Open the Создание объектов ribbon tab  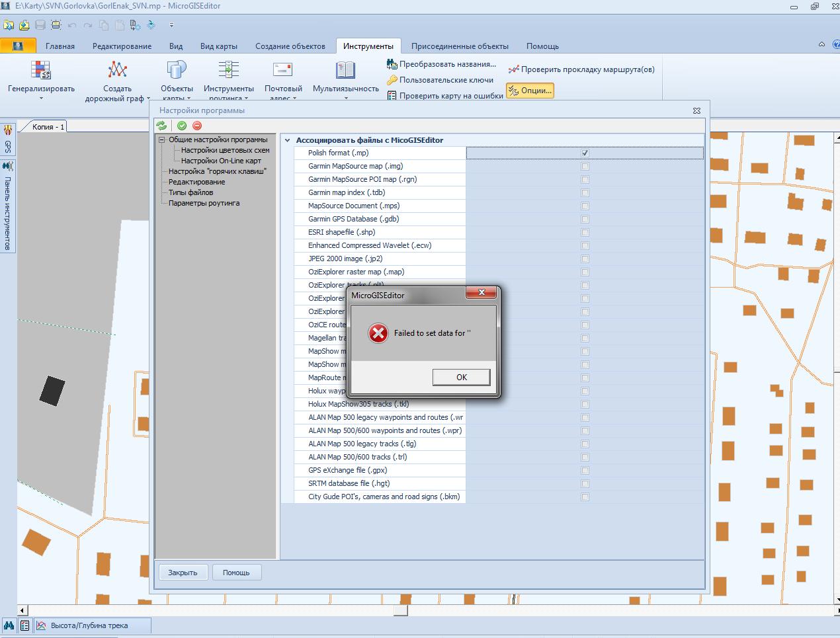(290, 46)
